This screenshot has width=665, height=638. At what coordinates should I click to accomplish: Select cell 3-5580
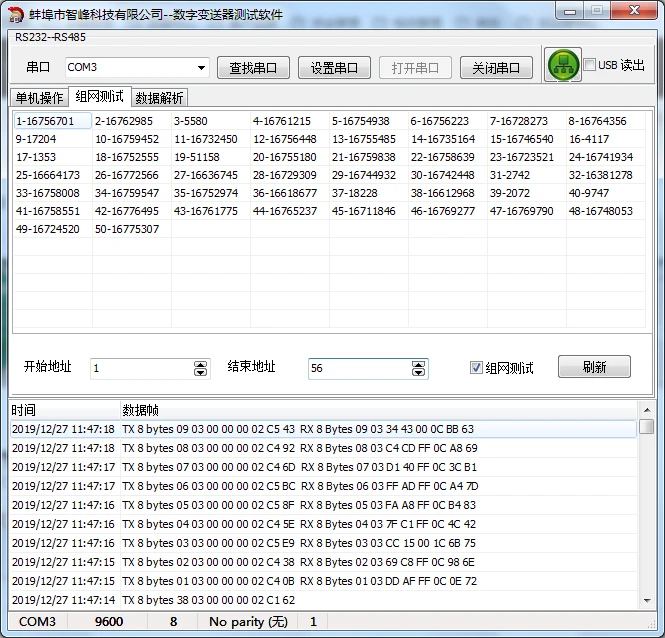[x=211, y=121]
